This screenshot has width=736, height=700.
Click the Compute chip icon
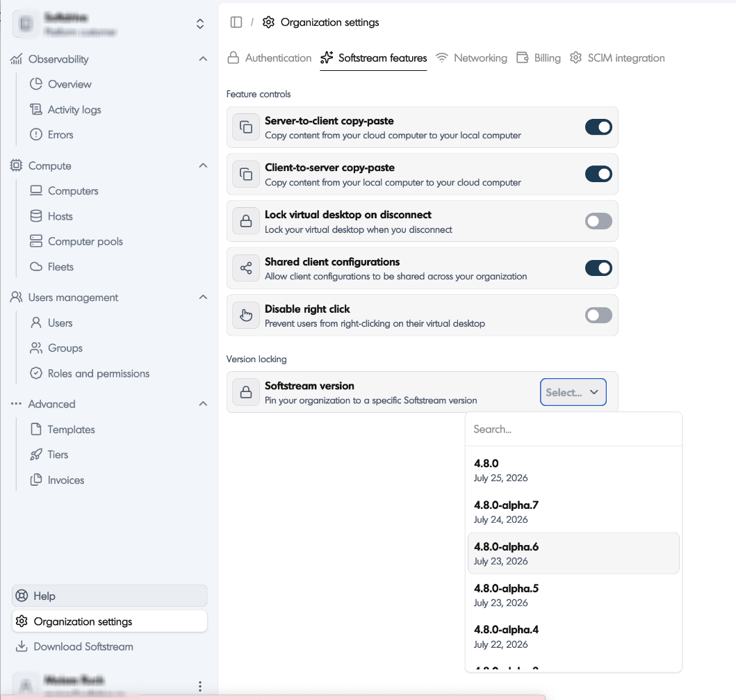17,165
